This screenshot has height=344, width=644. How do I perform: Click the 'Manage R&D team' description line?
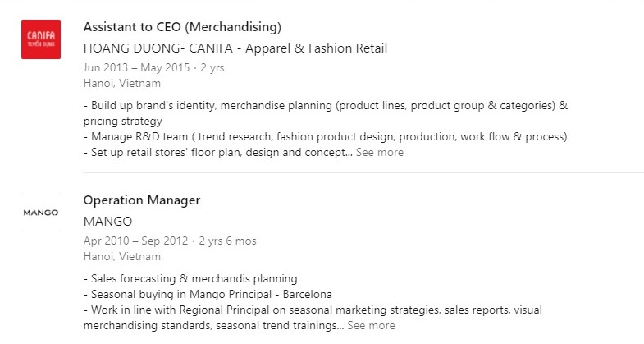[x=326, y=136]
